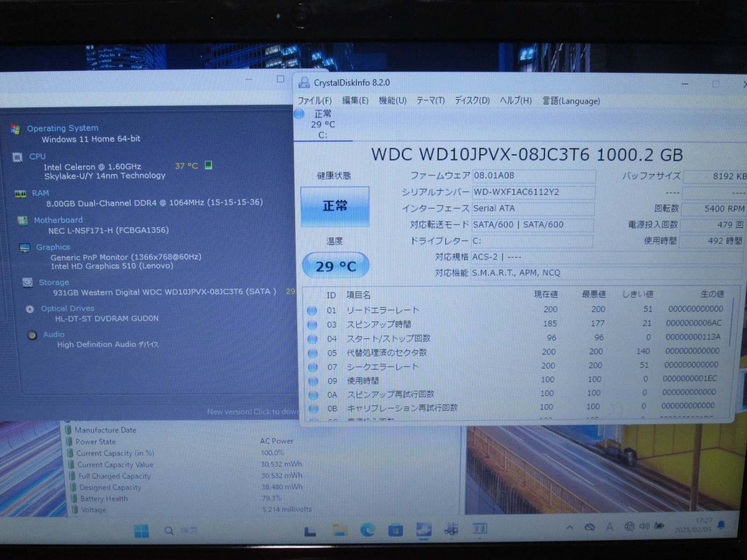This screenshot has height=560, width=747.
Task: Select the C: drive tab with blue status dot
Action: (322, 124)
